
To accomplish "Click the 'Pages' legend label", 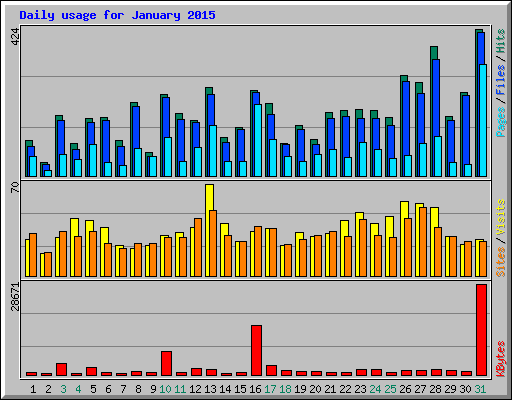I will point(501,122).
